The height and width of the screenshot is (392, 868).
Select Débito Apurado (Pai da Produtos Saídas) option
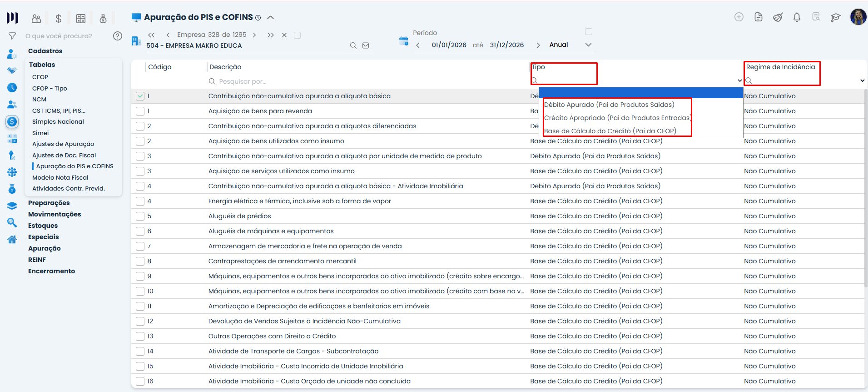coord(609,105)
